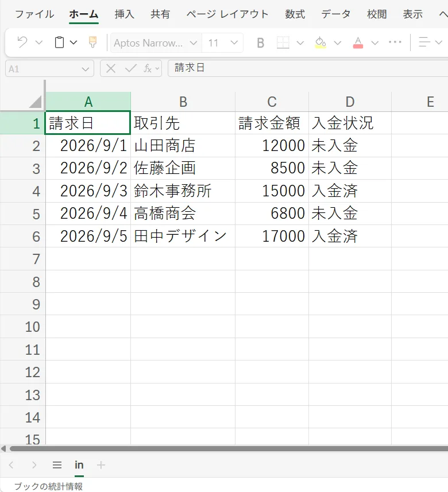
Task: Expand the borders dropdown arrow
Action: [300, 42]
